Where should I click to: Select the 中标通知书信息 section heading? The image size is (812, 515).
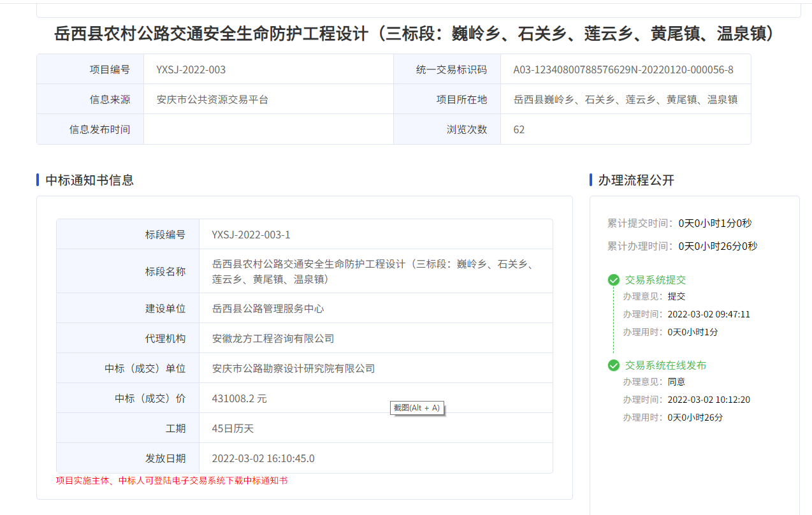pyautogui.click(x=89, y=180)
